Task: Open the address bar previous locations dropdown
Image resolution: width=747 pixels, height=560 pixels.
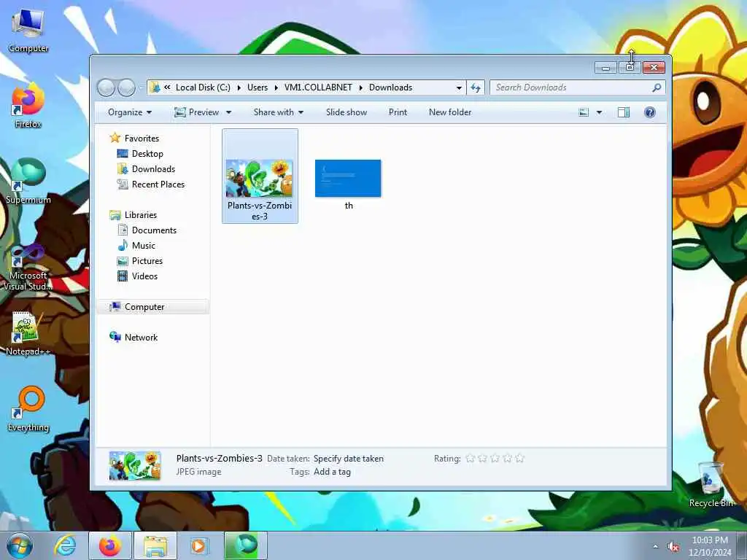Action: tap(459, 87)
